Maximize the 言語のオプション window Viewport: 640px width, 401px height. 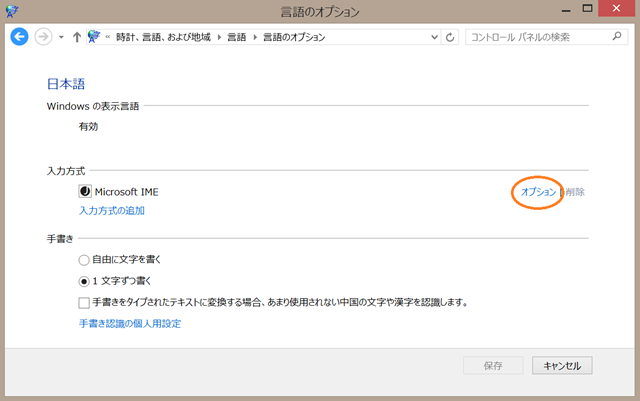click(x=587, y=9)
